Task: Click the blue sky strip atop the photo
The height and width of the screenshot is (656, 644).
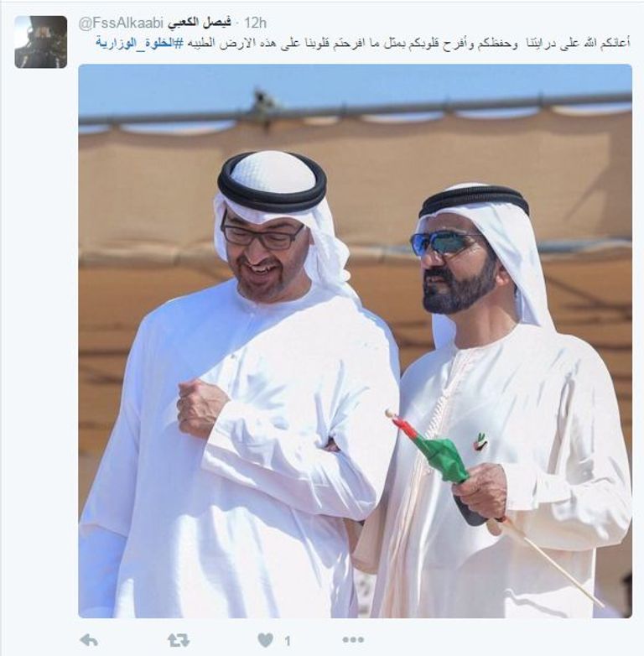Action: click(x=355, y=84)
